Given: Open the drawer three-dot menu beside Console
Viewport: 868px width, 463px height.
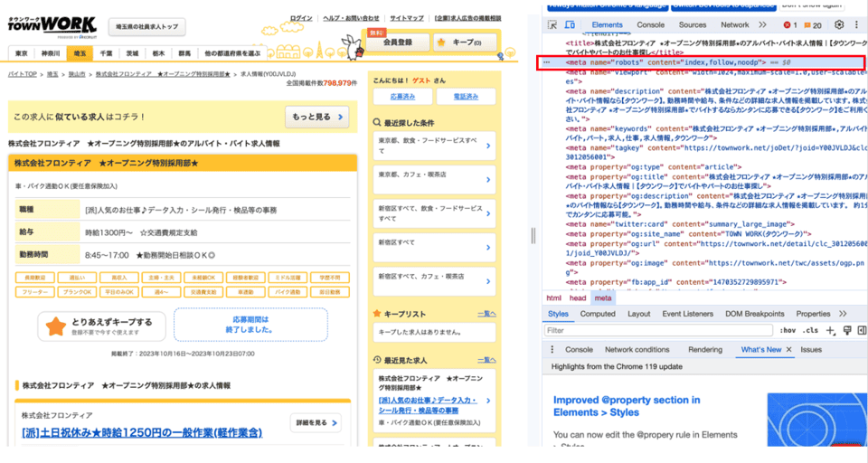Looking at the screenshot, I should (552, 349).
